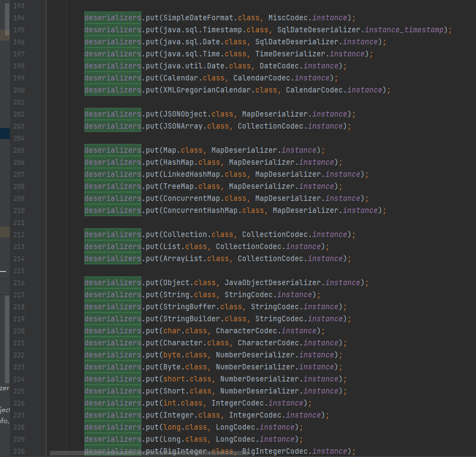Click NumberDeserializer on the byte.class line
The image size is (476, 457).
[255, 355]
